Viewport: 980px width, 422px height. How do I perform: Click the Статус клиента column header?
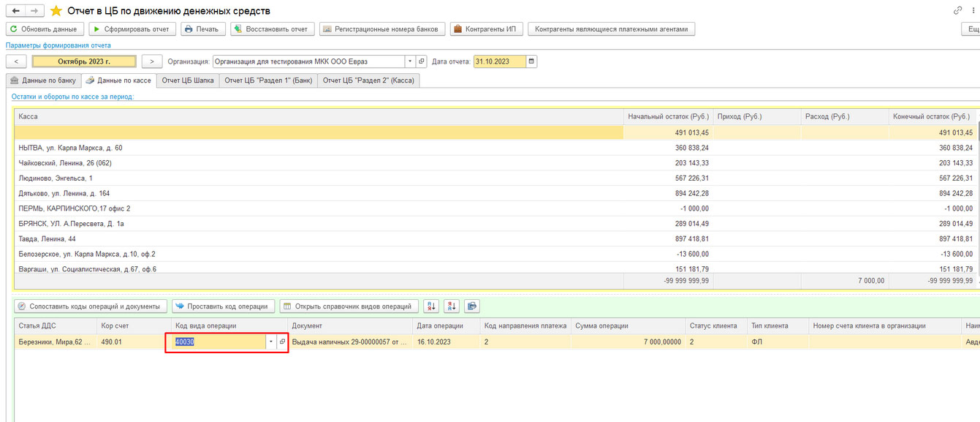coord(716,325)
